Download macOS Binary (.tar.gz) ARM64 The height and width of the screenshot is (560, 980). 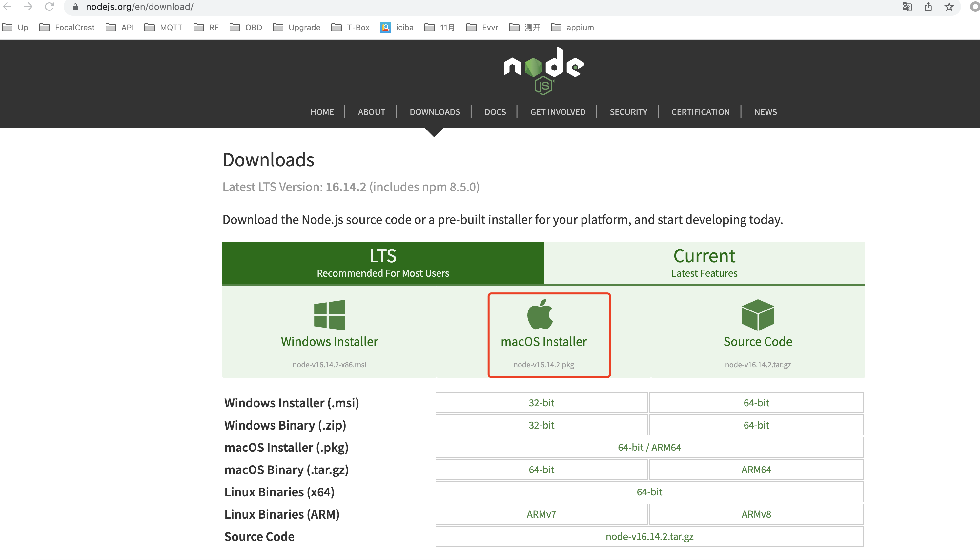(756, 470)
